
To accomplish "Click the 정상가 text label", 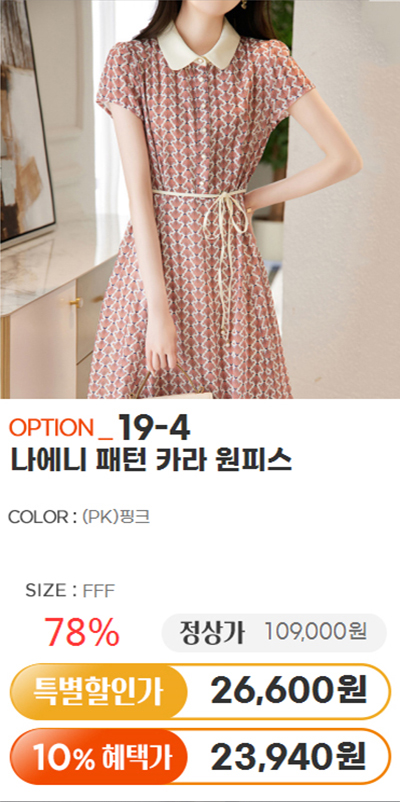I will (x=212, y=633).
